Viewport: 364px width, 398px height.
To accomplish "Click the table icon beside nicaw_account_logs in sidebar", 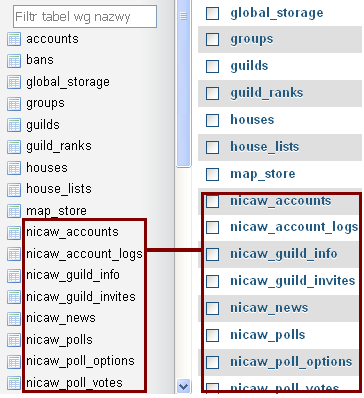I will click(x=14, y=254).
